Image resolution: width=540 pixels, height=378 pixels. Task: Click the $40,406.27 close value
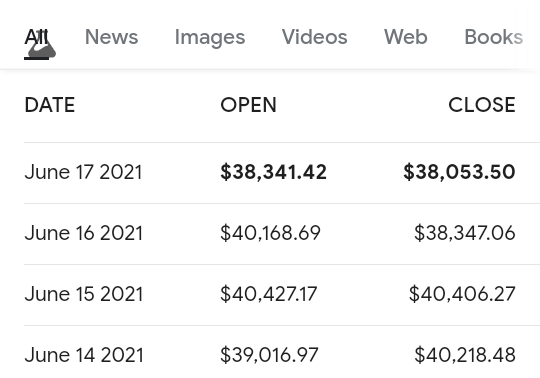click(462, 294)
